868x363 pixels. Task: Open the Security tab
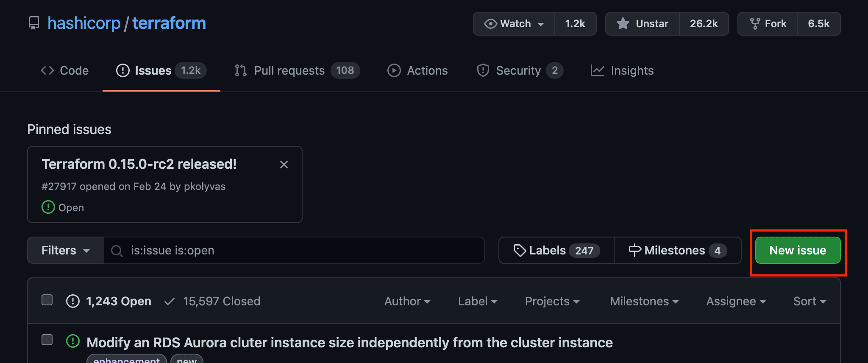click(520, 70)
